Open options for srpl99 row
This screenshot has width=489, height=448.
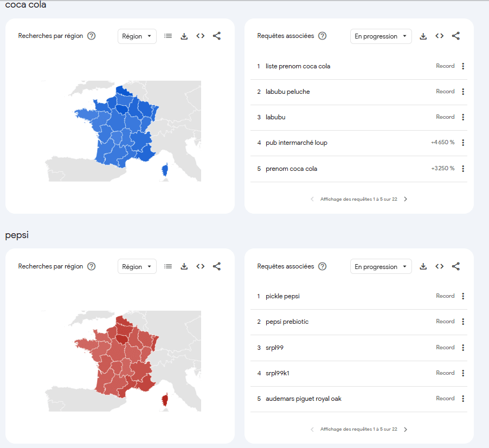tap(463, 348)
